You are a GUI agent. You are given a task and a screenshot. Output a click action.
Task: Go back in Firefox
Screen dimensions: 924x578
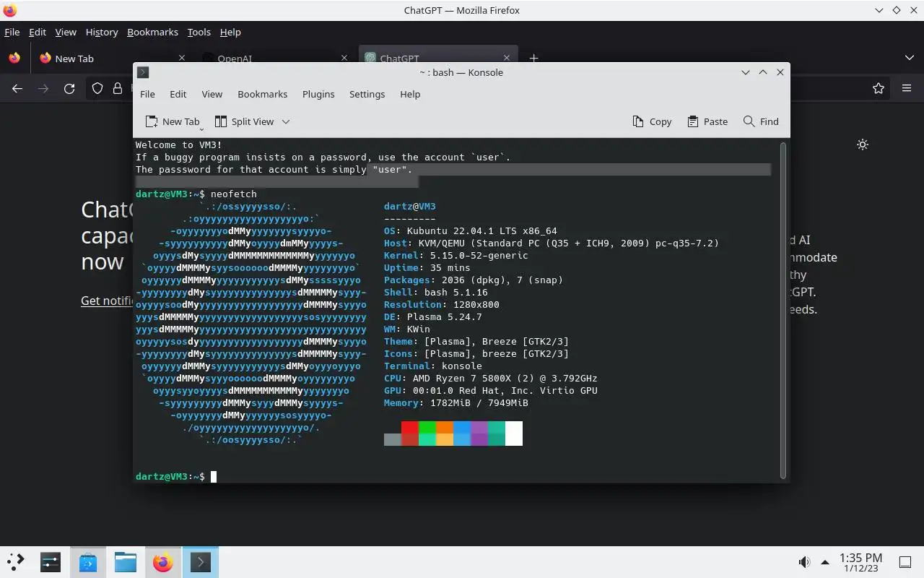click(17, 88)
